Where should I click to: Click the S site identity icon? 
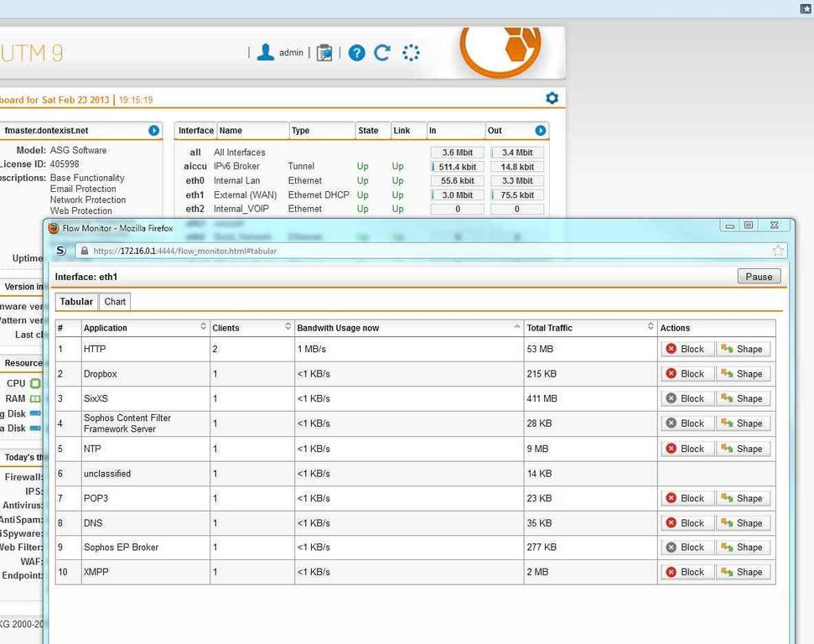[60, 251]
